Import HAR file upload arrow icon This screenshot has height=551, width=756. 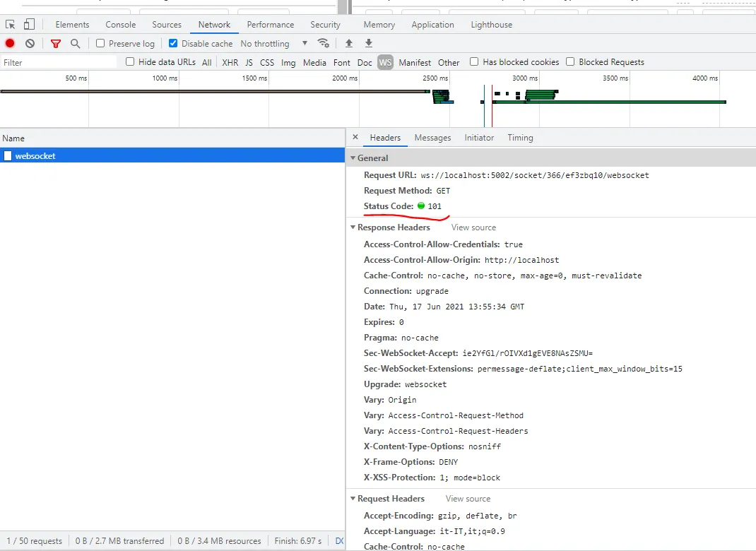tap(349, 43)
